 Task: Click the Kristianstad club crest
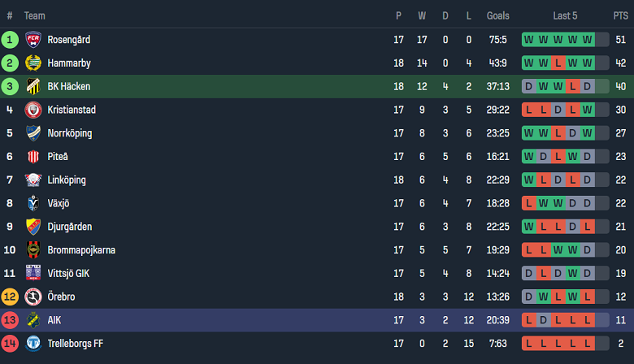[33, 110]
